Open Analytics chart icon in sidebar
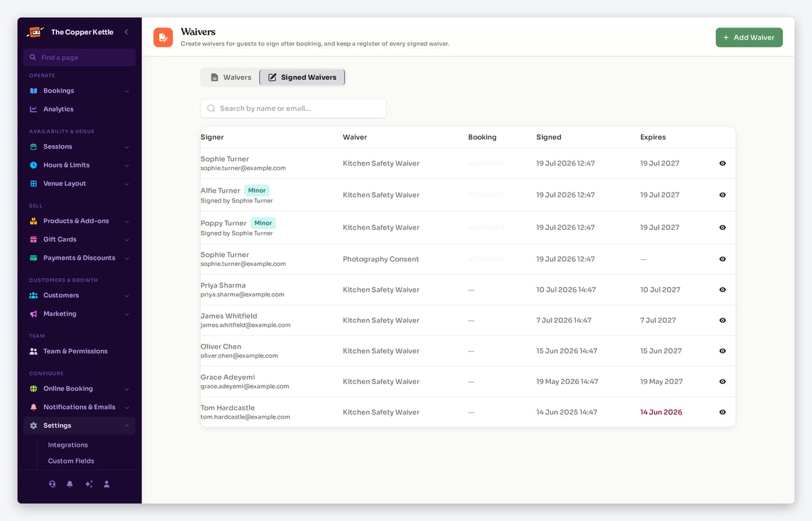The width and height of the screenshot is (812, 521). tap(34, 109)
